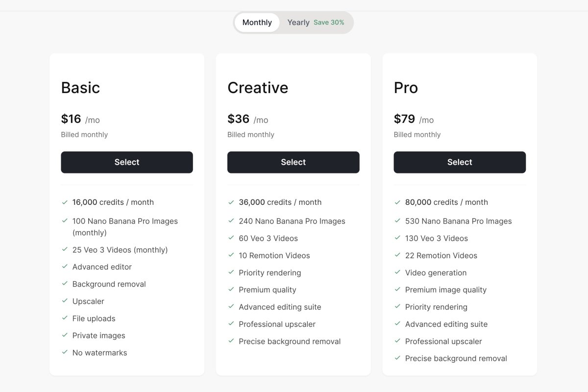Image resolution: width=588 pixels, height=392 pixels.
Task: Switch billing to Monthly
Action: click(x=257, y=23)
